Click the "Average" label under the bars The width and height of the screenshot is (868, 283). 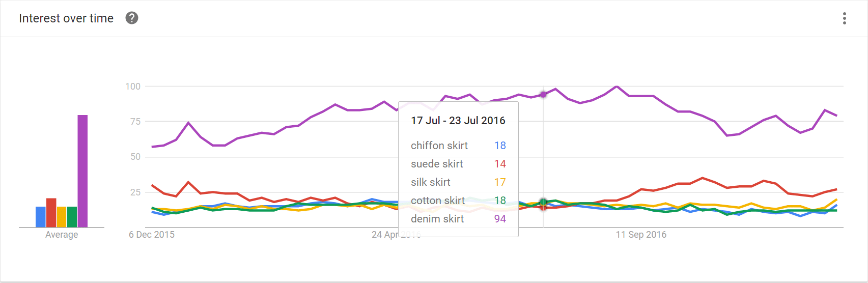tap(62, 235)
